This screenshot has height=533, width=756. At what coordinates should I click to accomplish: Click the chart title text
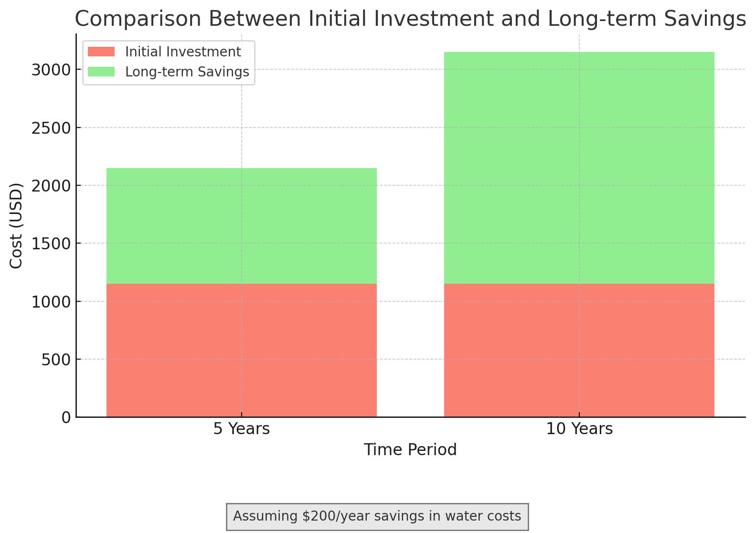tap(410, 19)
